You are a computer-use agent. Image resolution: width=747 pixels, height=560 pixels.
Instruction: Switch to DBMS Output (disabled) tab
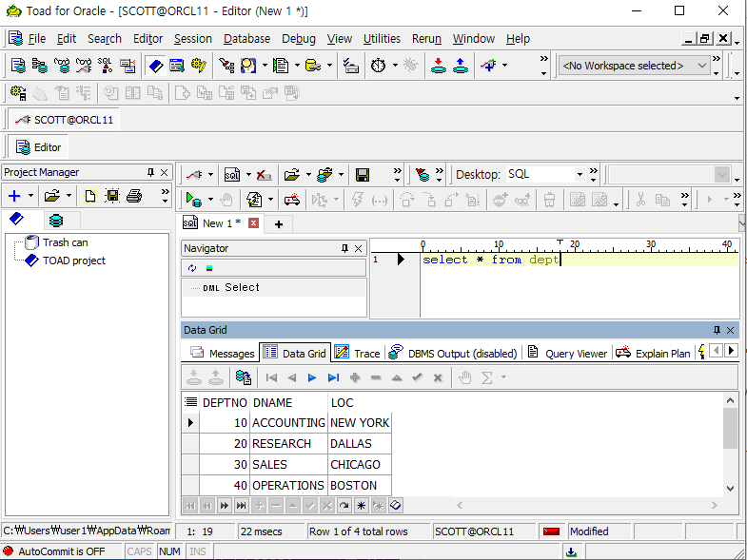[452, 354]
